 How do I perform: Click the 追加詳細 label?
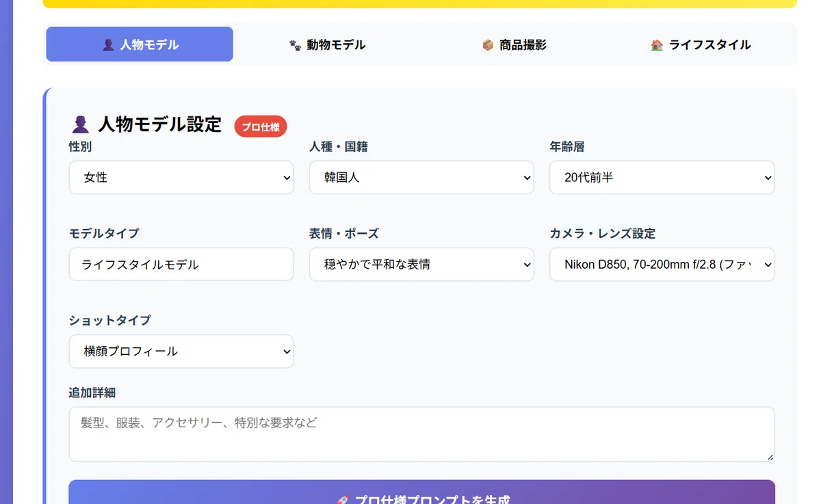pyautogui.click(x=92, y=393)
